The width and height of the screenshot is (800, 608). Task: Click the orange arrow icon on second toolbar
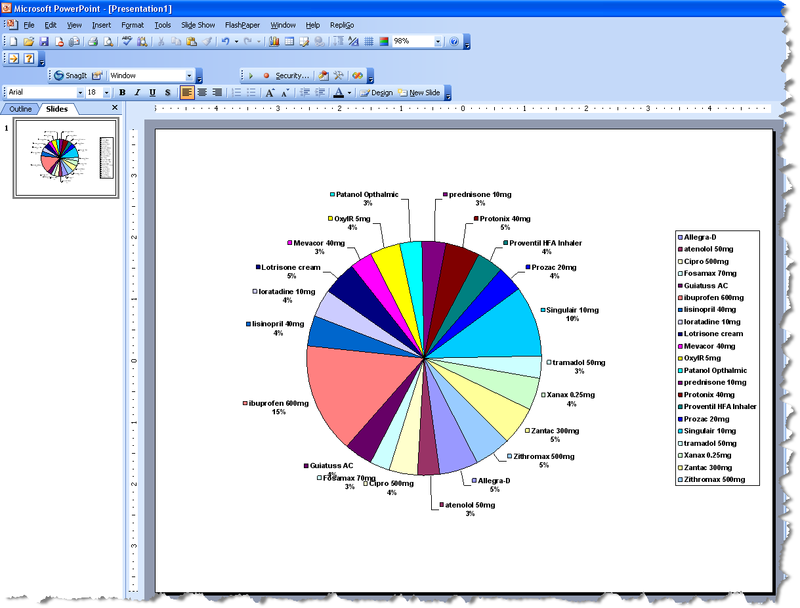[14, 59]
